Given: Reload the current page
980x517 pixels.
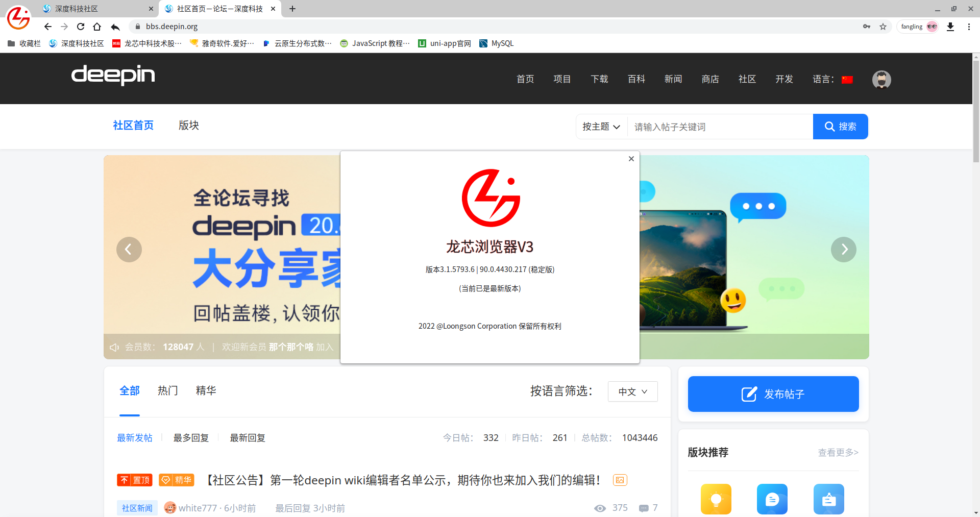Looking at the screenshot, I should tap(81, 27).
